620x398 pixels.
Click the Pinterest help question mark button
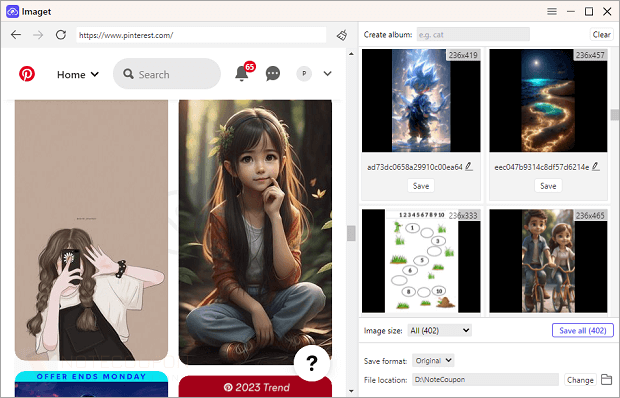pyautogui.click(x=312, y=363)
